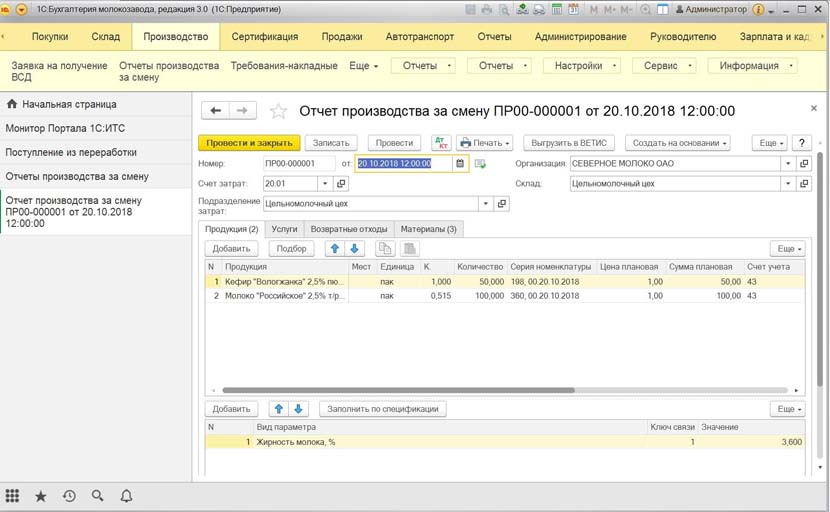Switch to the Материалы (3) tab

[x=429, y=229]
